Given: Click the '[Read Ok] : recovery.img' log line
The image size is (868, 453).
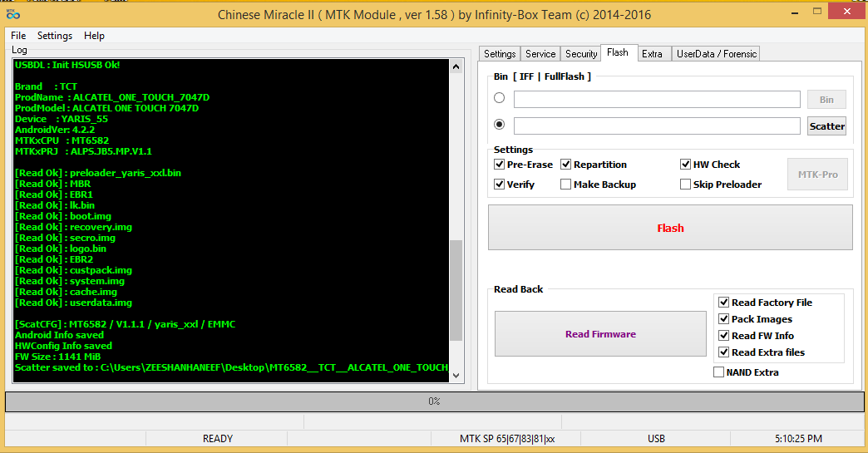Looking at the screenshot, I should coord(74,227).
